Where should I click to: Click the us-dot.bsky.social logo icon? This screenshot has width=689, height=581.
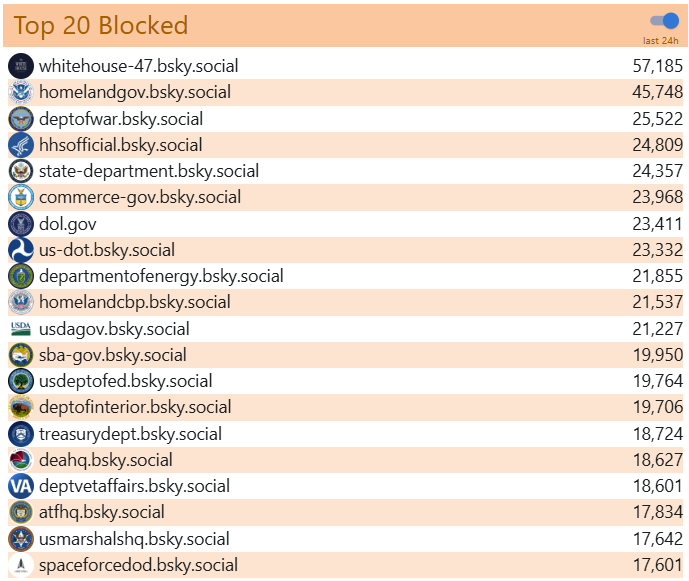pos(21,250)
